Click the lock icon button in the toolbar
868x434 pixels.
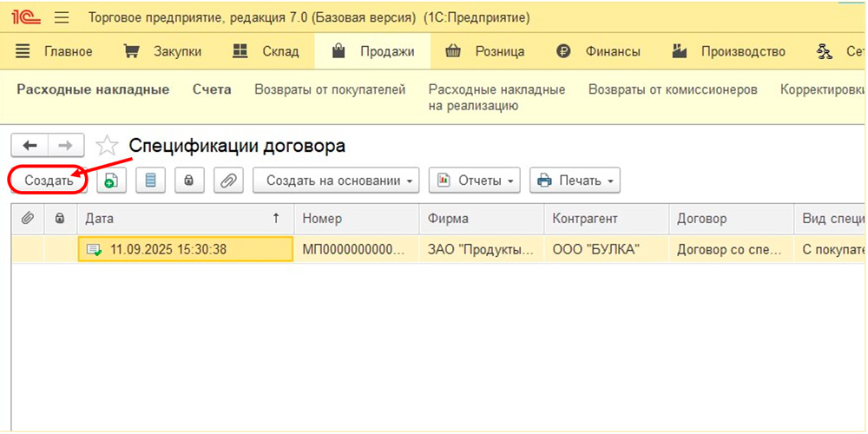coord(189,181)
